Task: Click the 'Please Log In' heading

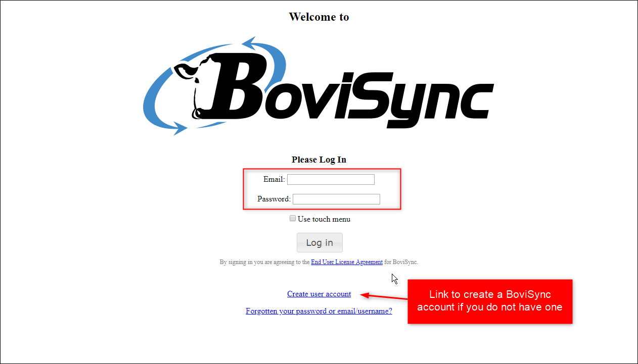Action: point(319,160)
